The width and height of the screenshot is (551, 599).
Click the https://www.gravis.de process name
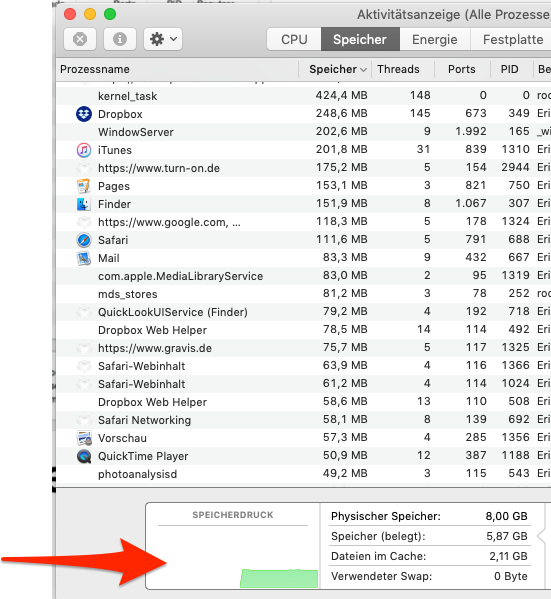point(155,348)
